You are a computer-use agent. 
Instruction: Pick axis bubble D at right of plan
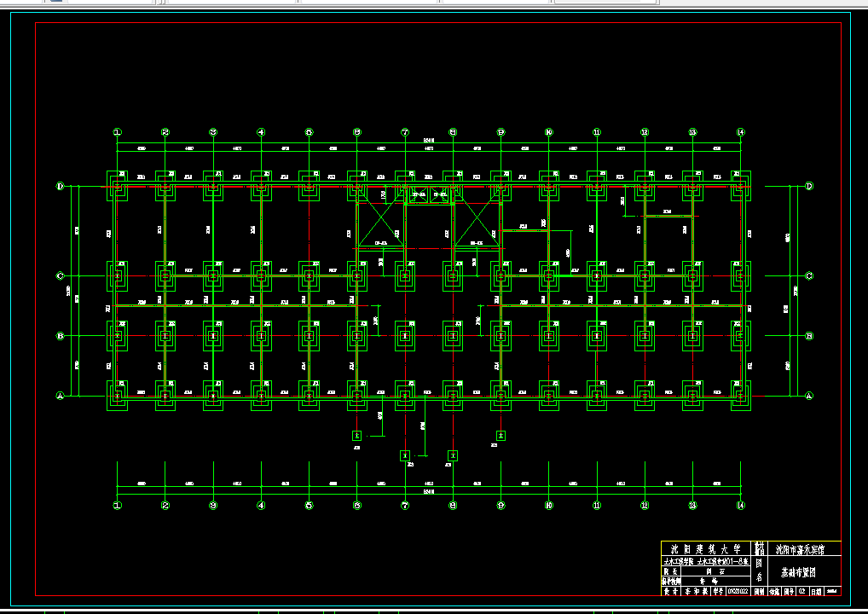pyautogui.click(x=809, y=186)
